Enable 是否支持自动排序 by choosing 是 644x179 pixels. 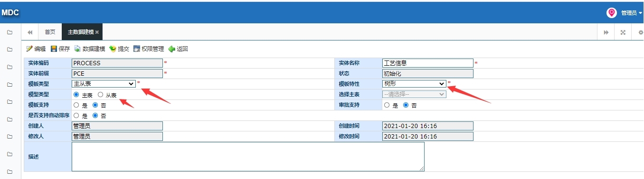(x=76, y=115)
